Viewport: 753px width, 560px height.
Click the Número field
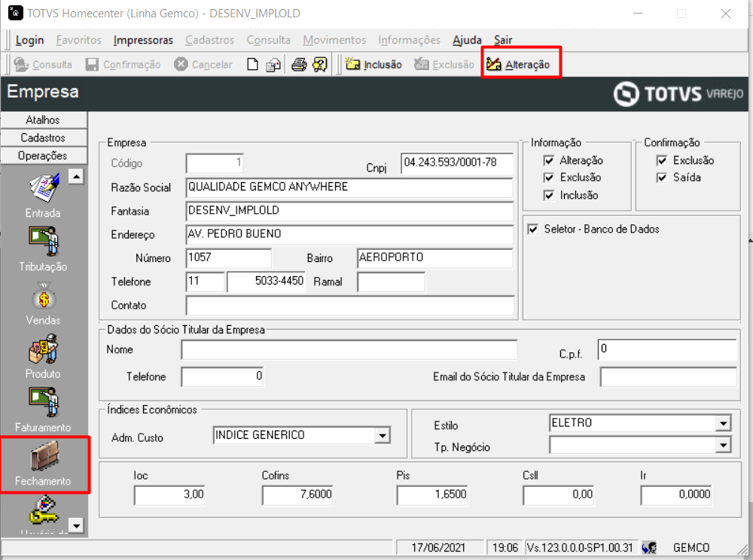pyautogui.click(x=229, y=258)
